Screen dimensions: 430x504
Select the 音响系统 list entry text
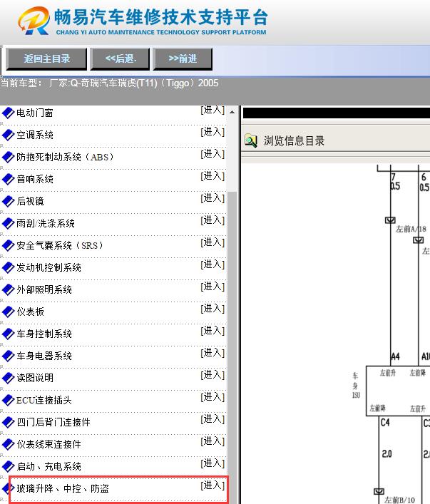point(35,179)
